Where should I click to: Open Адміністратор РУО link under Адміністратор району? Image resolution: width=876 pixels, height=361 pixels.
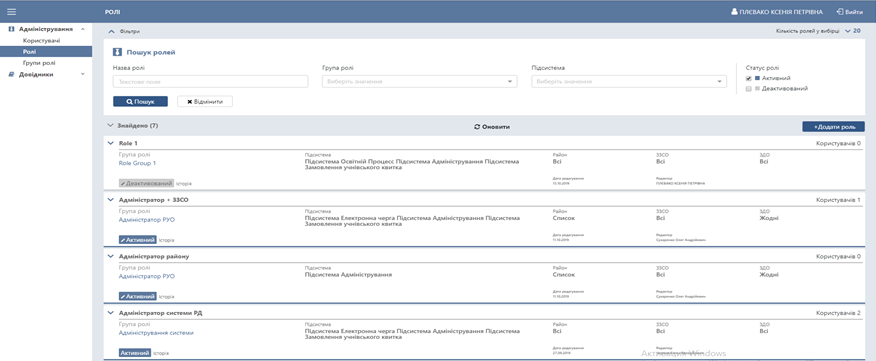tap(147, 276)
